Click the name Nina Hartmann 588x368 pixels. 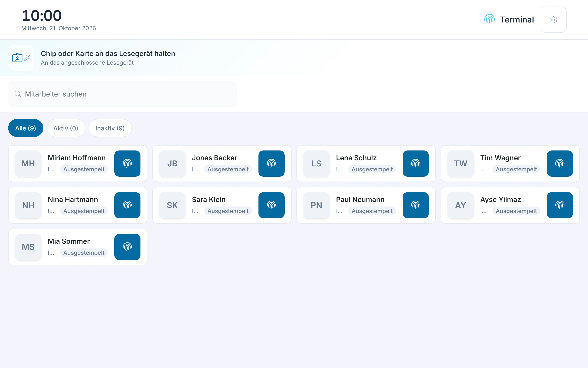[x=73, y=200]
